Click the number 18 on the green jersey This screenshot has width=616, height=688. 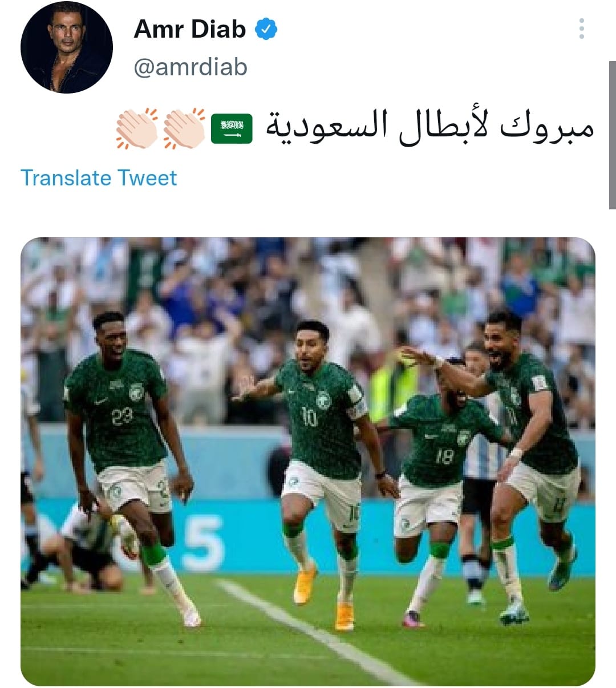(444, 456)
